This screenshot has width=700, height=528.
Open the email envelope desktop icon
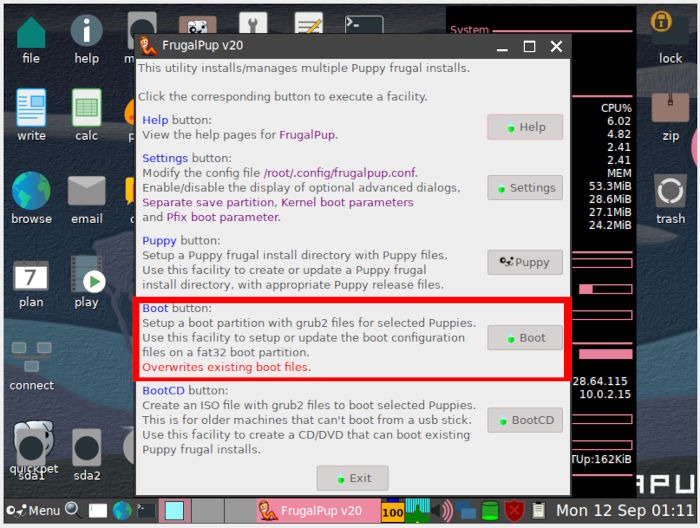click(86, 191)
